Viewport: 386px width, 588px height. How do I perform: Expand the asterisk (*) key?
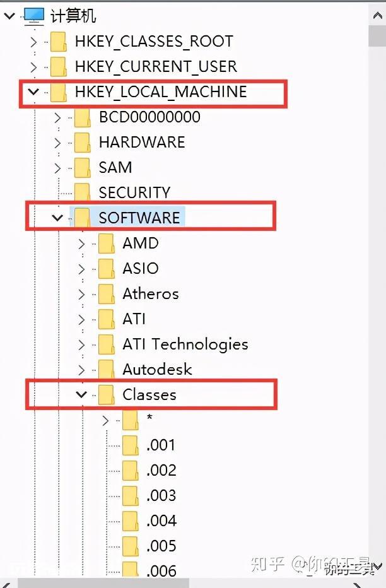(105, 420)
